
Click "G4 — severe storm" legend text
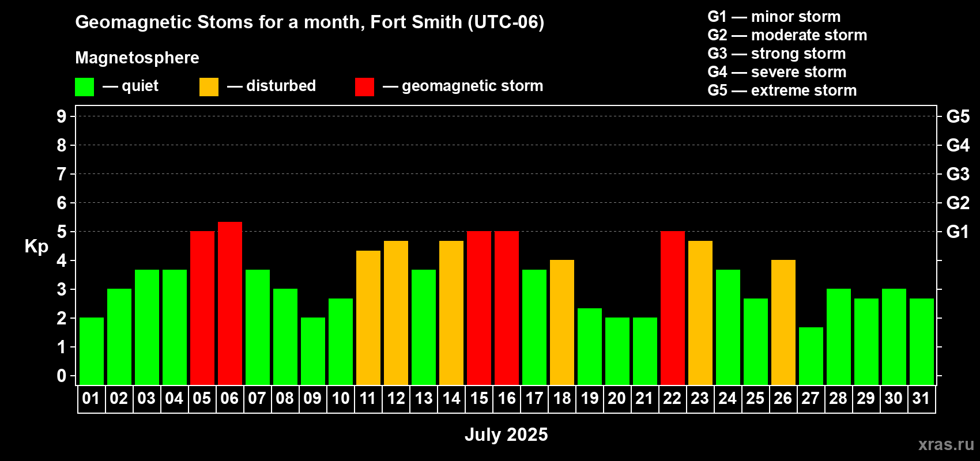[777, 72]
